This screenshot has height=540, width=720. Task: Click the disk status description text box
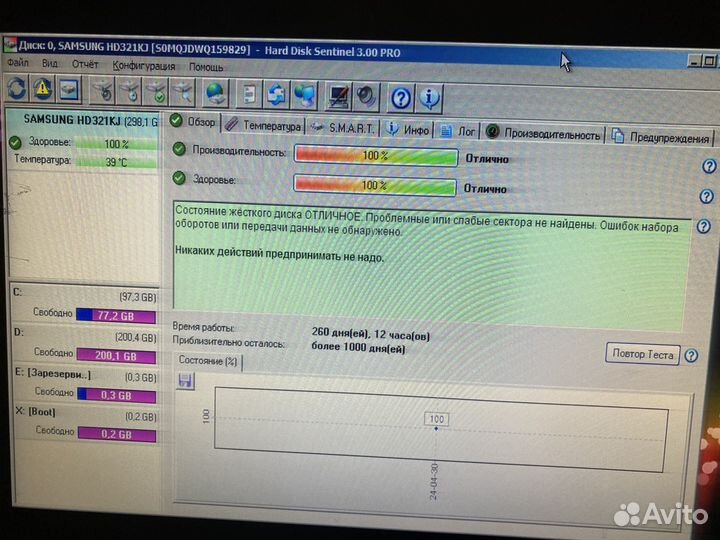[x=432, y=265]
